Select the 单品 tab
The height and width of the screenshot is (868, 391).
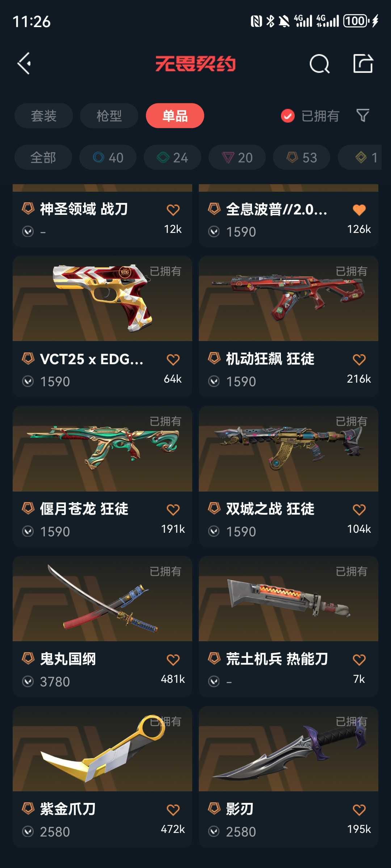click(x=175, y=116)
